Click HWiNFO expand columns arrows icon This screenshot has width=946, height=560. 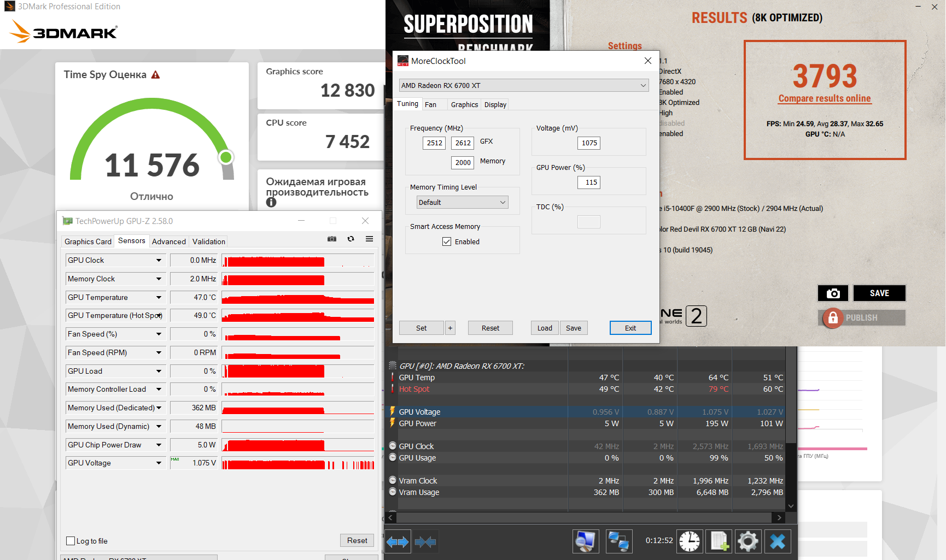point(398,542)
